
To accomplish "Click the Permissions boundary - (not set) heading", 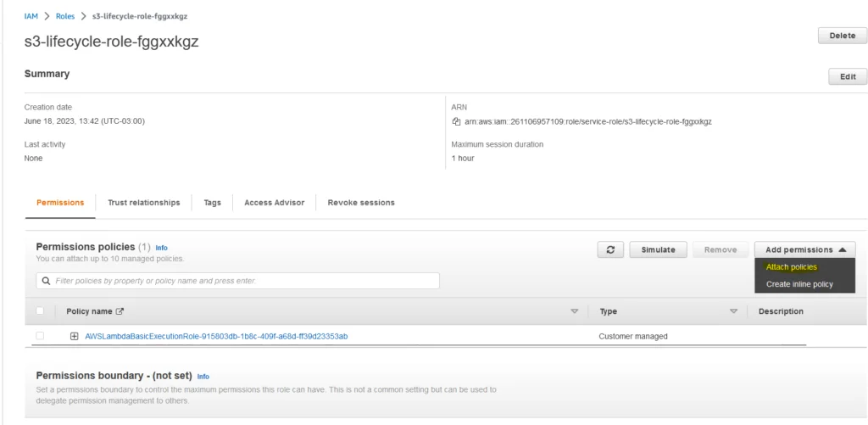I will coord(114,376).
